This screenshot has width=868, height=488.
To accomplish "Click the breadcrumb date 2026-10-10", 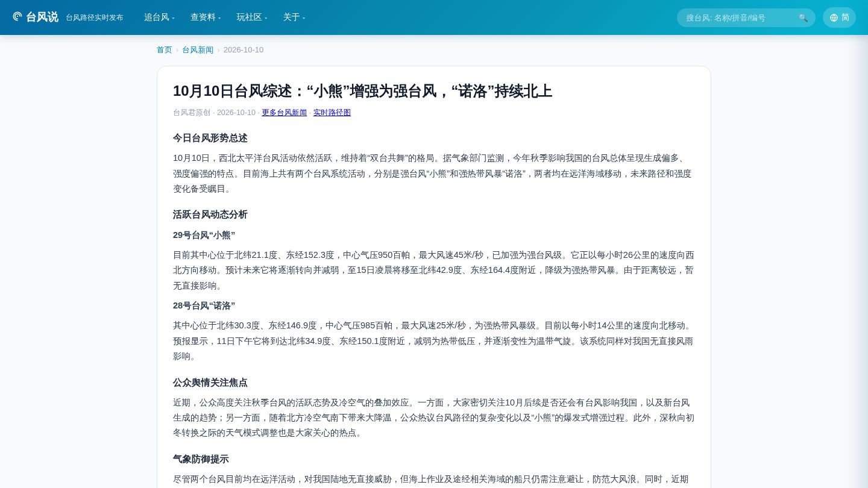I will (x=244, y=50).
